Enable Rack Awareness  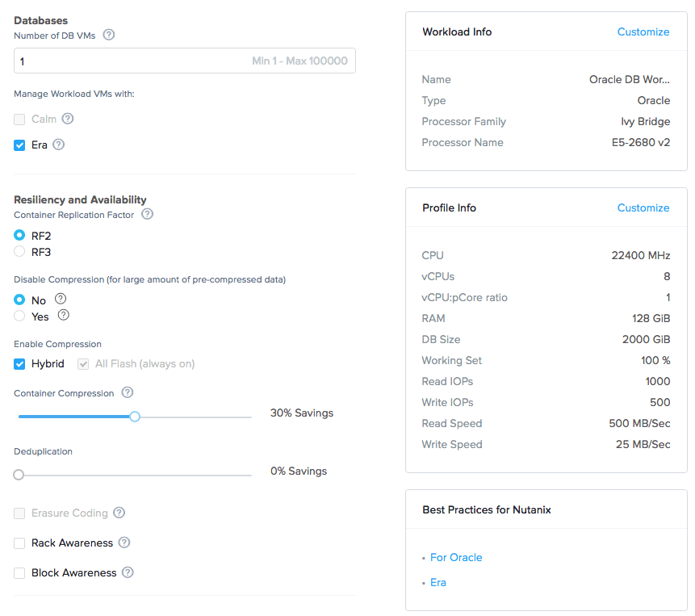(19, 543)
